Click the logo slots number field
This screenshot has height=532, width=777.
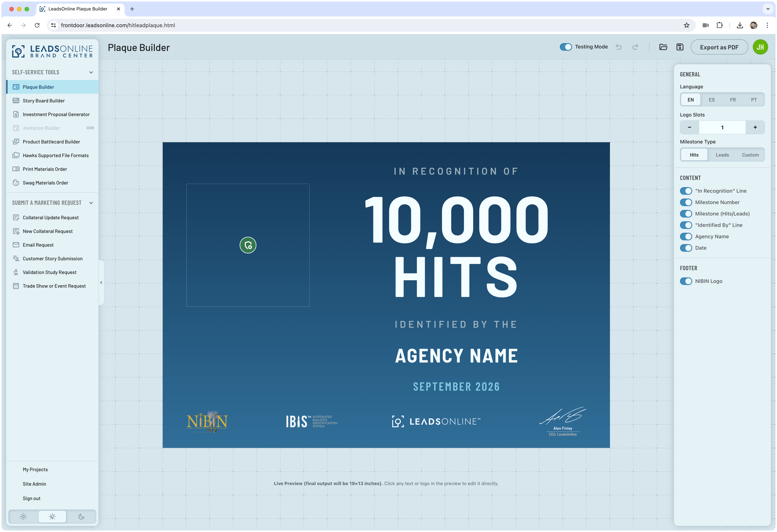722,127
